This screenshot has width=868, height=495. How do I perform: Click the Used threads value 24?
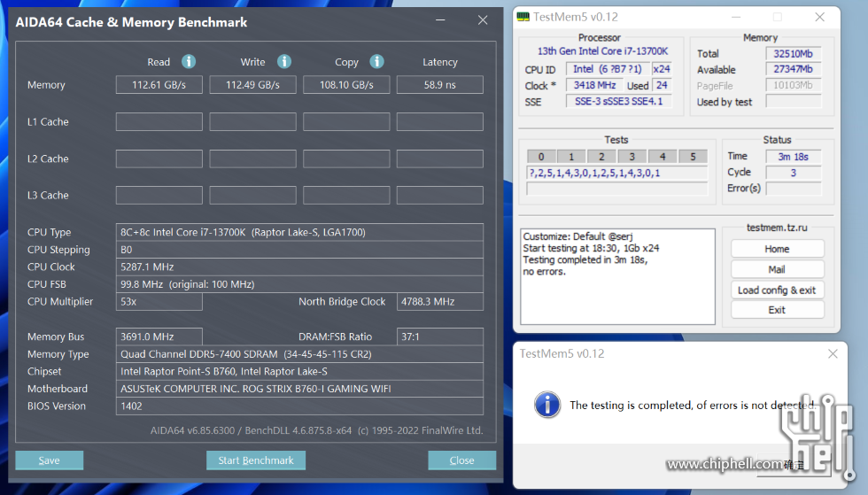[x=663, y=85]
